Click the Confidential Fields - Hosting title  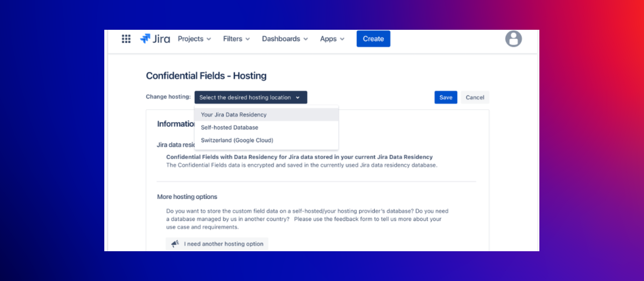[206, 76]
